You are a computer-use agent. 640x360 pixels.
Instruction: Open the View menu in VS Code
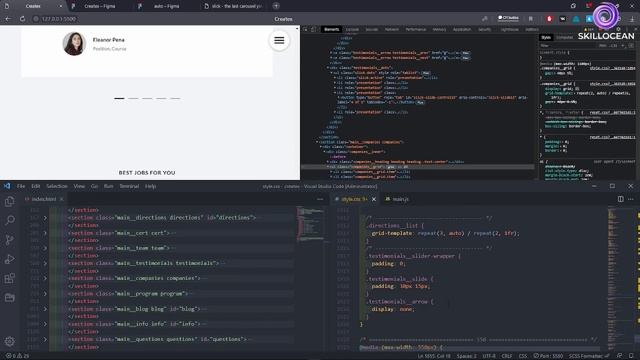(79, 186)
